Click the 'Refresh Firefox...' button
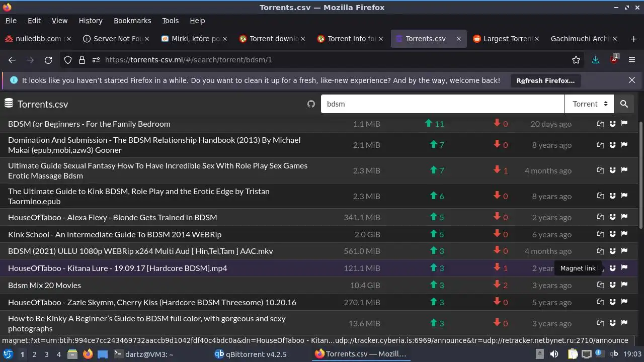The width and height of the screenshot is (644, 362). point(545,80)
